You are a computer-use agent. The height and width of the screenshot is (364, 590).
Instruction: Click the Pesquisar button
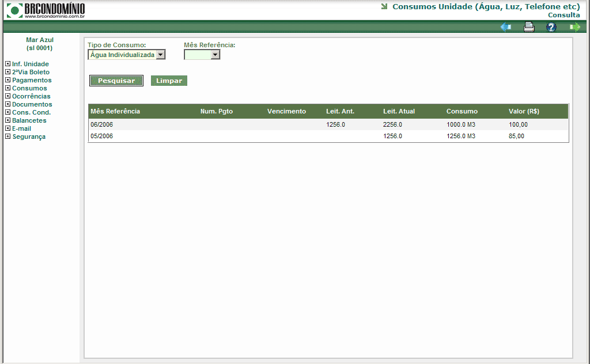[116, 81]
